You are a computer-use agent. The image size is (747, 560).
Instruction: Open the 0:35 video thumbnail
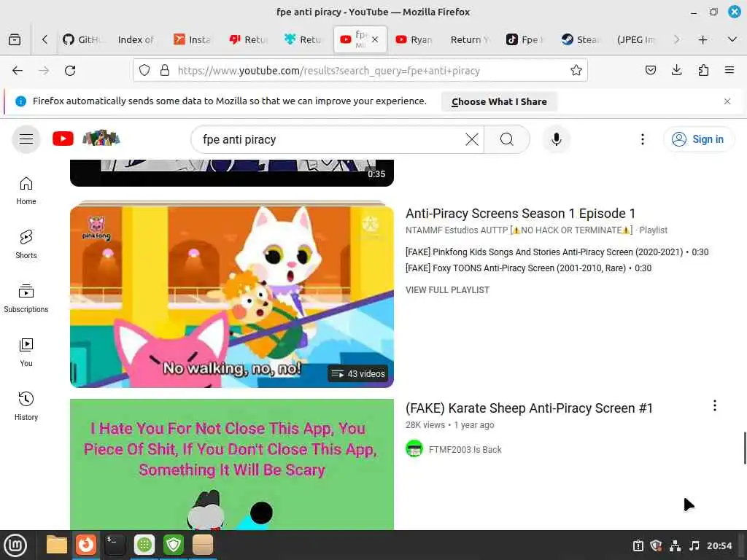pyautogui.click(x=232, y=173)
